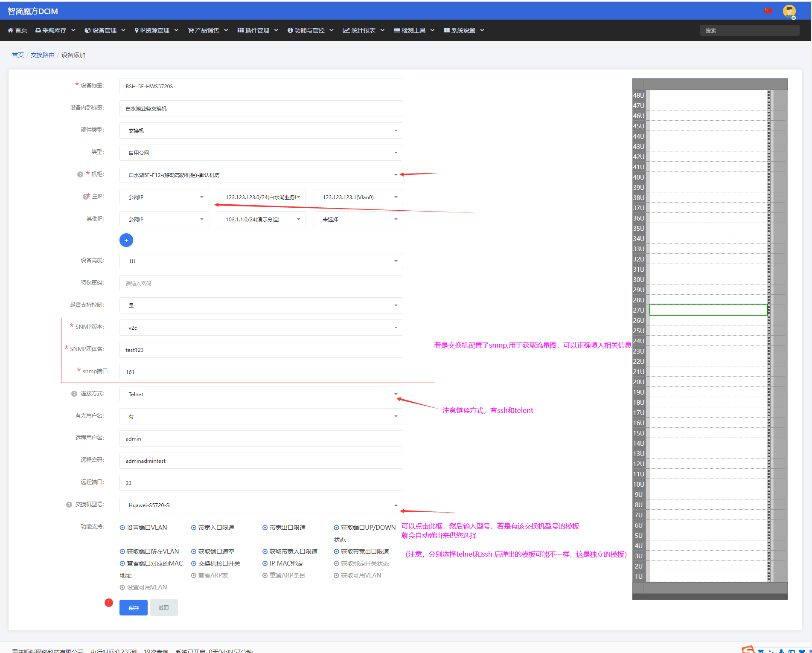Click the China flag language icon
The image size is (812, 653).
click(x=768, y=11)
